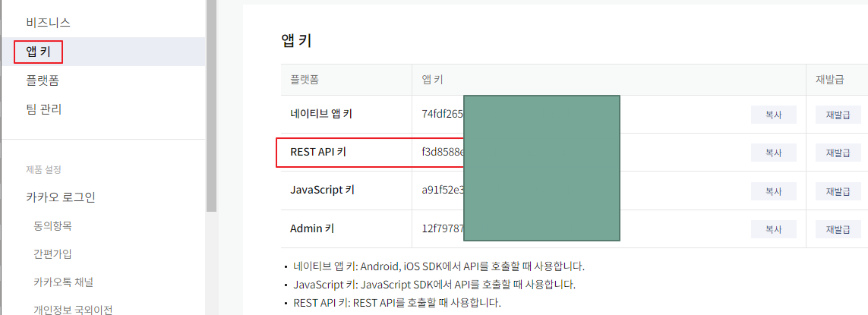
Task: Reissue the 네이티브 앱 키
Action: pos(838,115)
